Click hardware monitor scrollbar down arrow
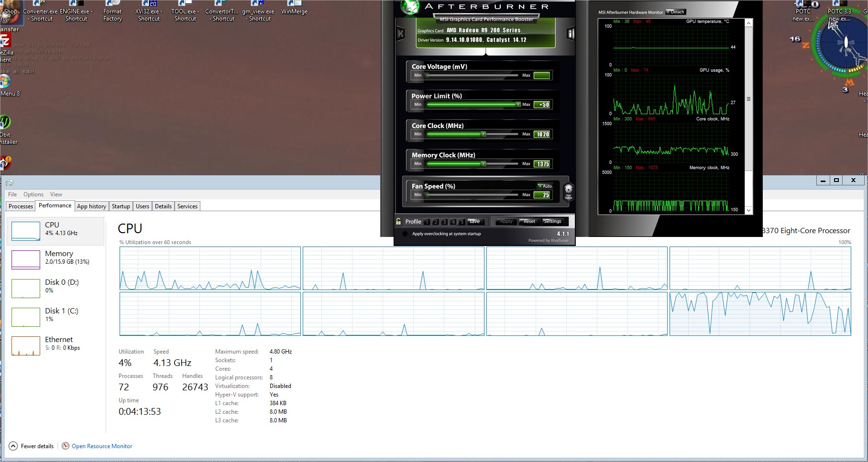Viewport: 868px width, 462px height. click(x=748, y=210)
